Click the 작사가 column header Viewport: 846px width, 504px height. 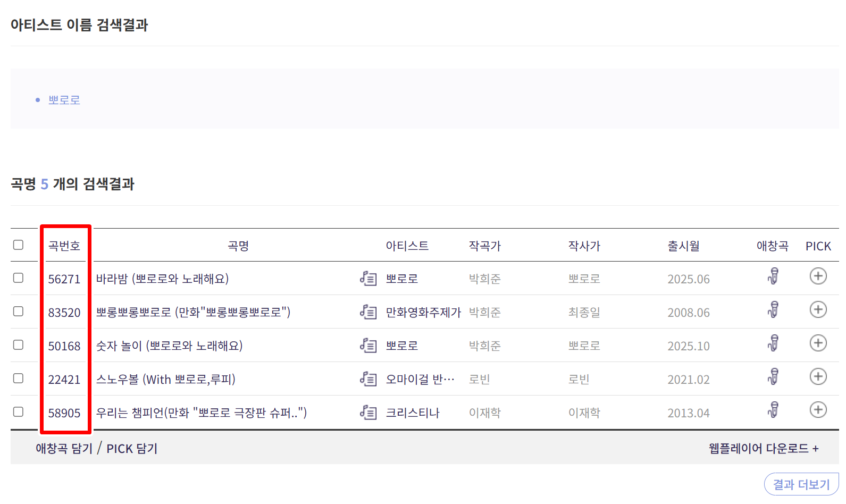coord(584,246)
